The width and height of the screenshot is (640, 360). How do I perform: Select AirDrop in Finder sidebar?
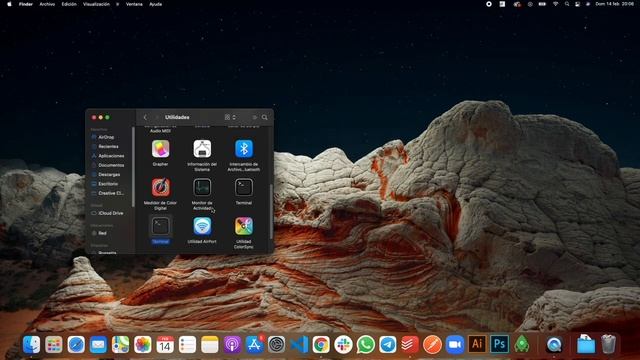pyautogui.click(x=106, y=137)
